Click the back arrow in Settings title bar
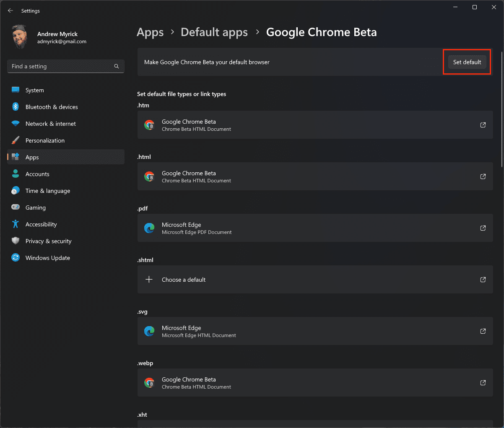Image resolution: width=504 pixels, height=428 pixels. 10,10
